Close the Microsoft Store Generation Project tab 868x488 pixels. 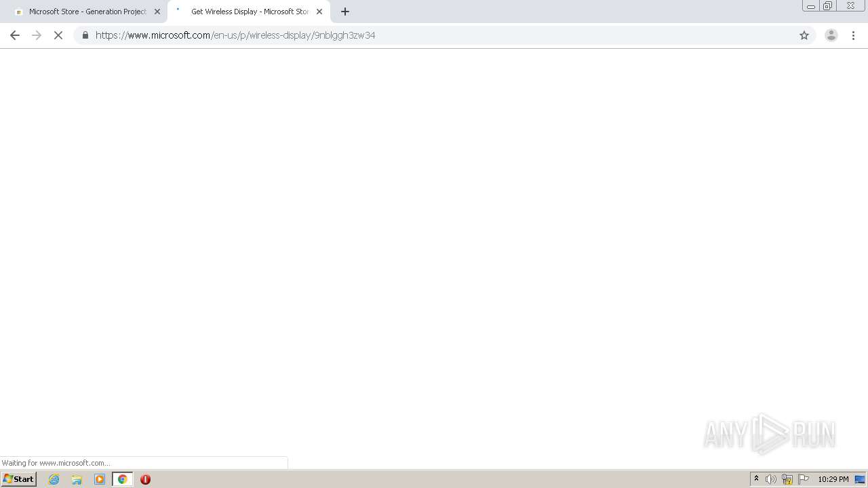[157, 12]
